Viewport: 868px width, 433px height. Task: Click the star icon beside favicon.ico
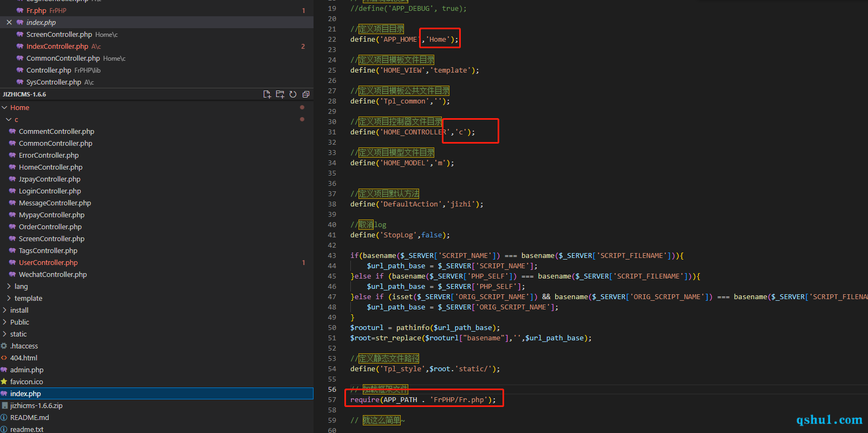(4, 382)
